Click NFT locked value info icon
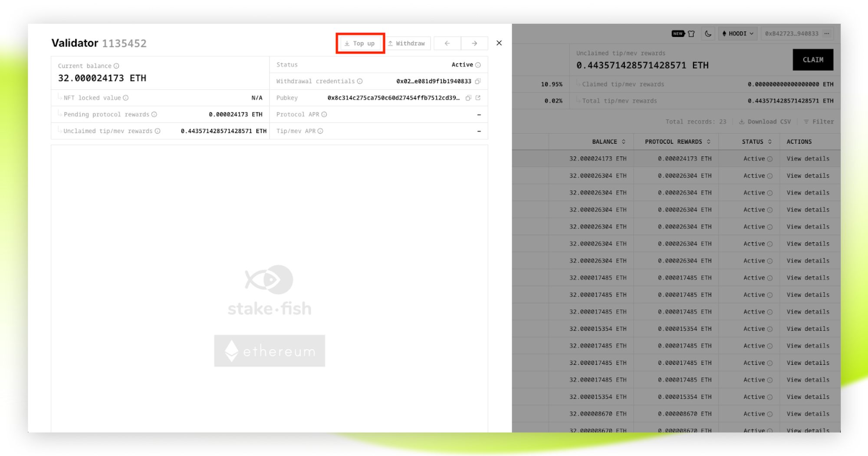This screenshot has width=868, height=456. tap(126, 98)
